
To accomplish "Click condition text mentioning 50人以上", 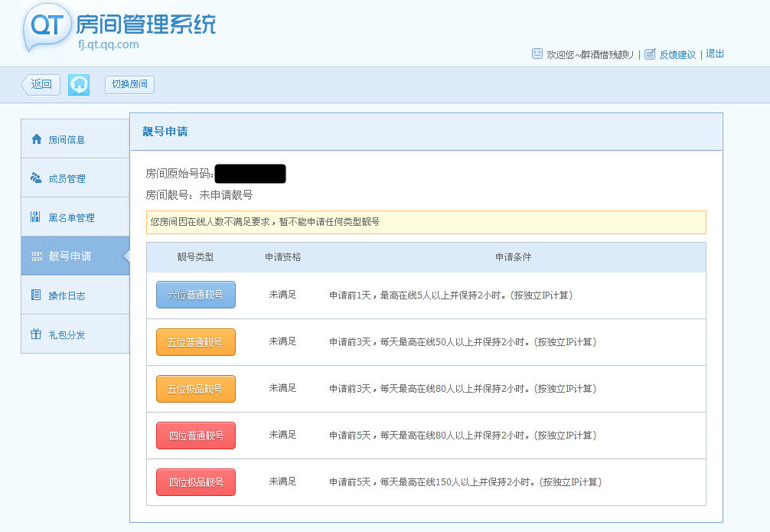I will (x=462, y=342).
